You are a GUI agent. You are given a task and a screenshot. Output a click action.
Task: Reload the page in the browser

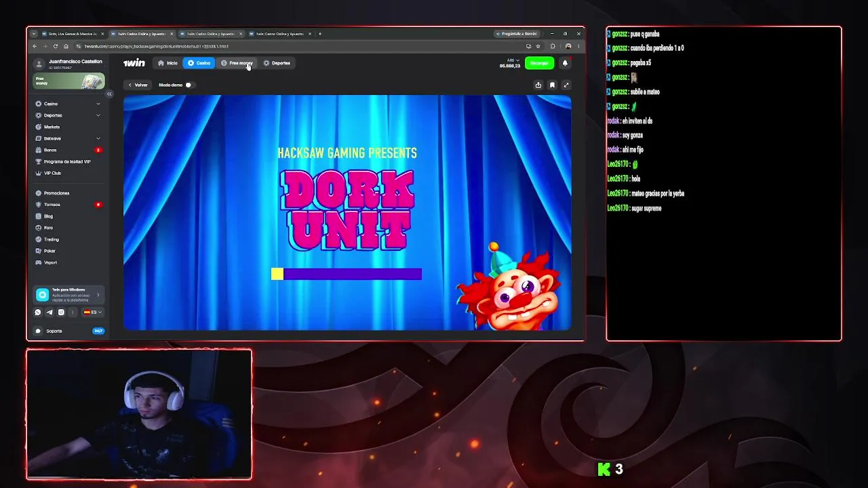(56, 46)
